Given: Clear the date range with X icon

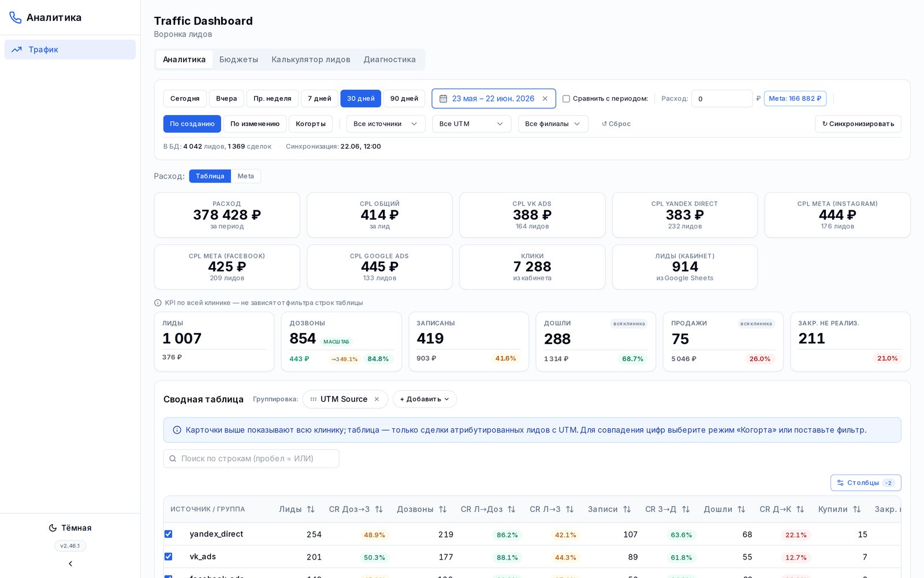Looking at the screenshot, I should 545,99.
